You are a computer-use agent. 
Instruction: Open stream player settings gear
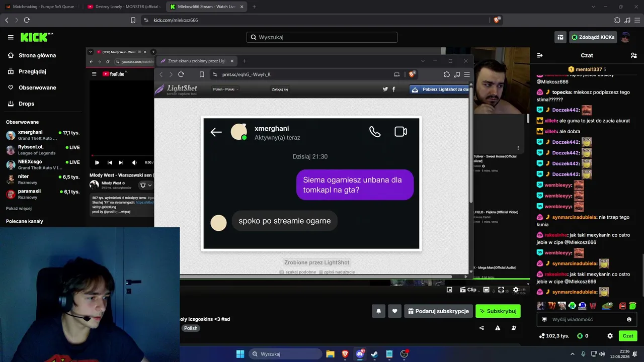516,290
